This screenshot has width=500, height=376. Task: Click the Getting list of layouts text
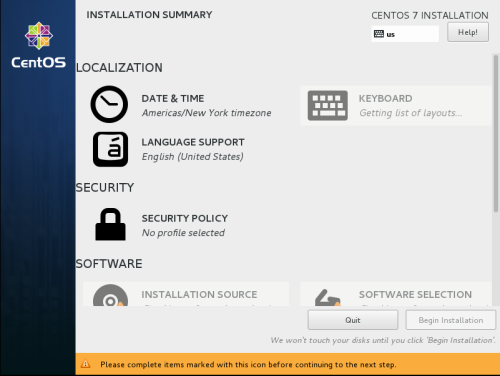tap(411, 113)
